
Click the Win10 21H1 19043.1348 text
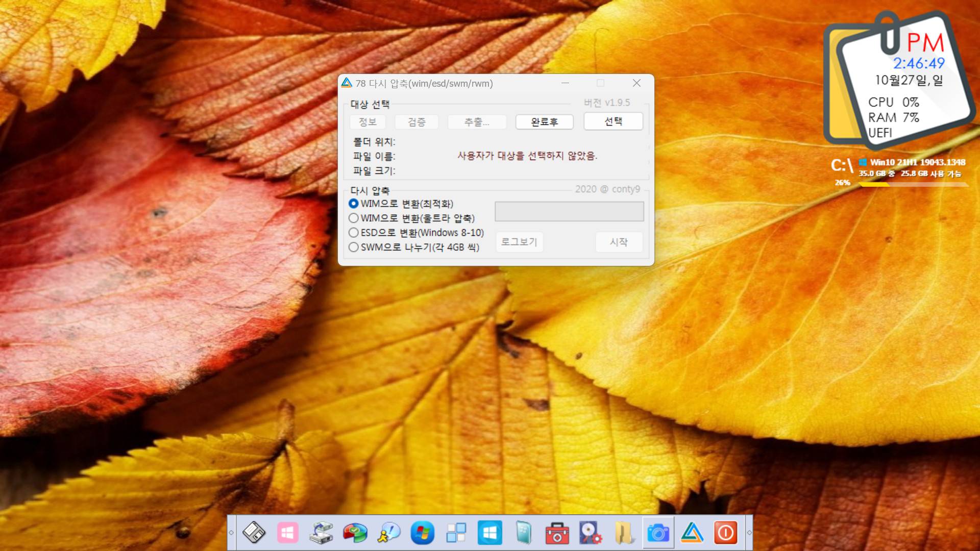coord(918,162)
